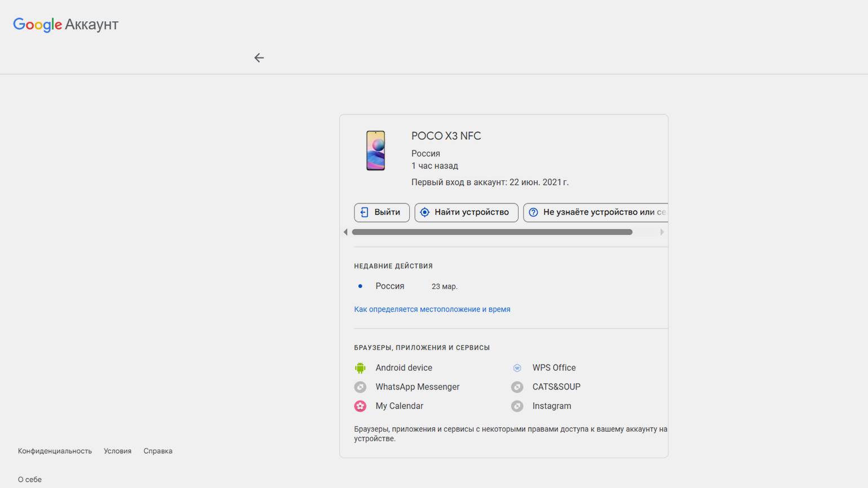Screen dimensions: 868x488
Task: Click the POCO X3 NFC device title
Action: pos(446,136)
